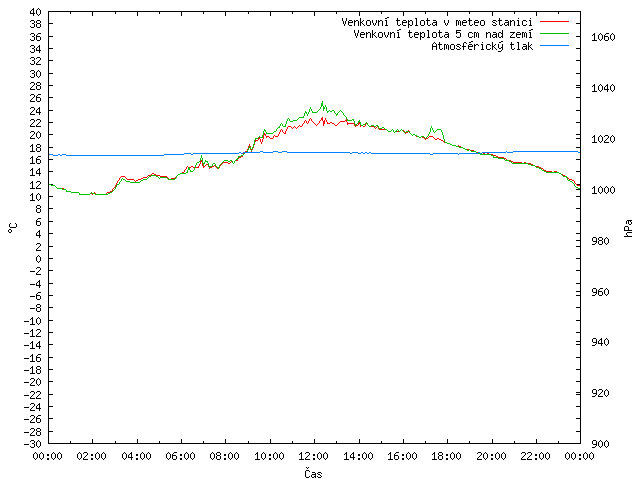Click x-axis tick label '18:00'
This screenshot has width=640, height=480.
[x=447, y=456]
